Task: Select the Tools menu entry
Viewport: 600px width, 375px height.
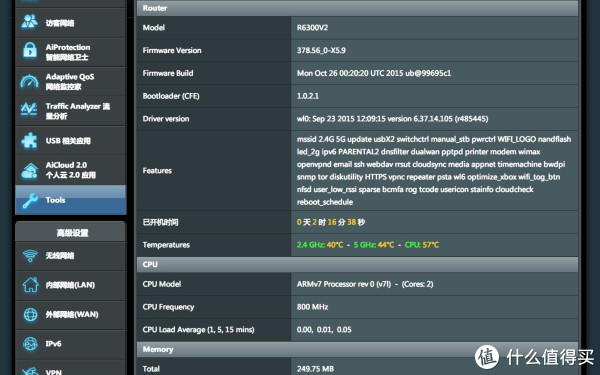Action: click(x=71, y=200)
